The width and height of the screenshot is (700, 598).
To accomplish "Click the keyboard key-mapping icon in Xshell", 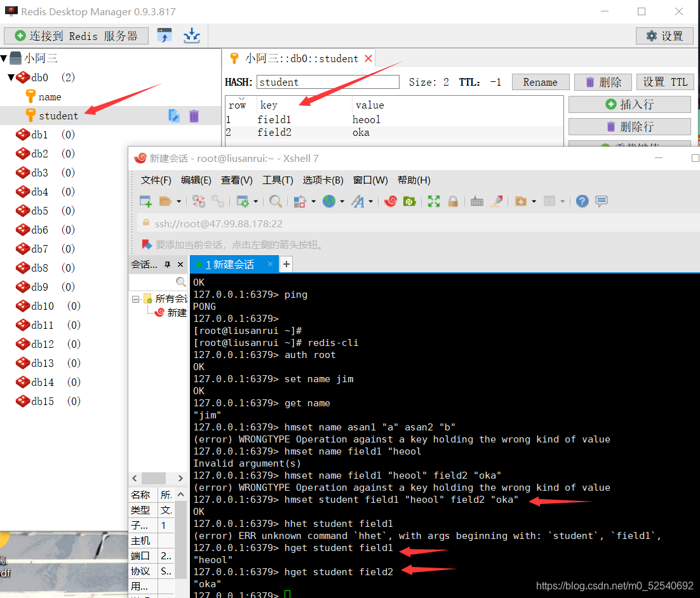I will coord(477,201).
